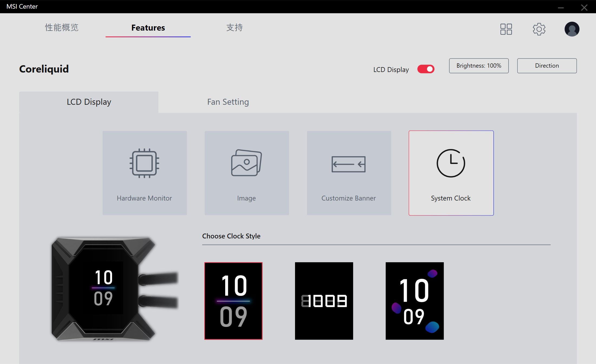The image size is (596, 364).
Task: Click the MSI Center minimize button
Action: (561, 6)
